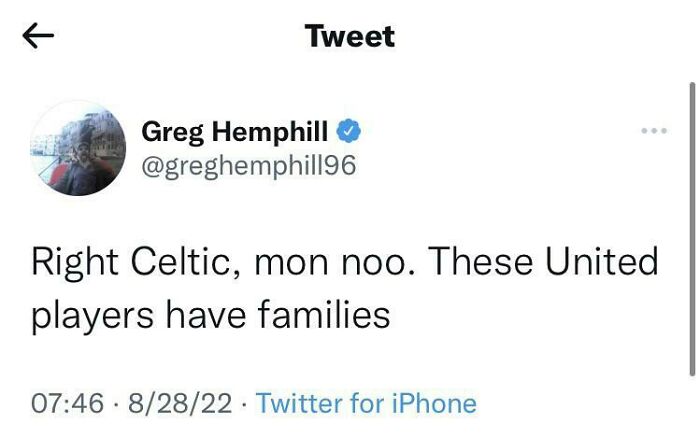This screenshot has height=437, width=700.
Task: Tap the Tweet header title
Action: tap(350, 37)
